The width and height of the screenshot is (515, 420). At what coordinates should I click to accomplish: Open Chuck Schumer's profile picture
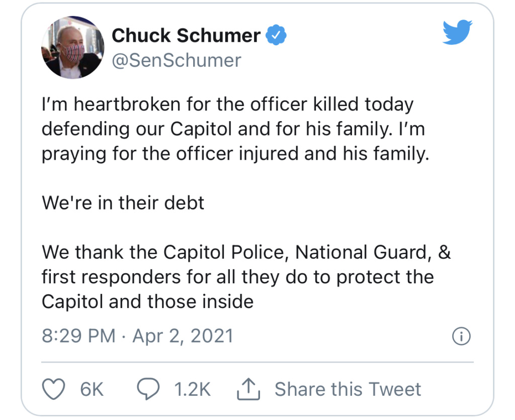[72, 47]
